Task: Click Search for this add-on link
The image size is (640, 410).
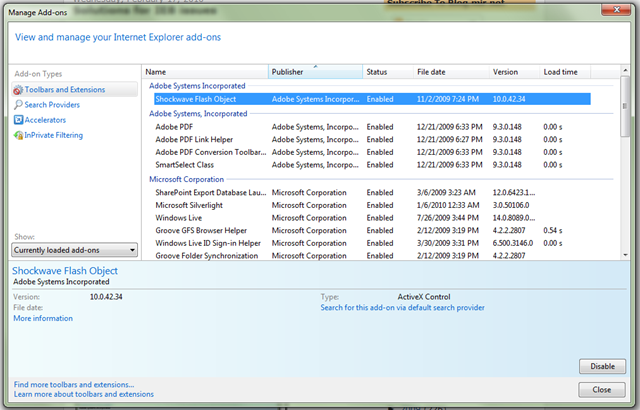Action: (x=402, y=308)
